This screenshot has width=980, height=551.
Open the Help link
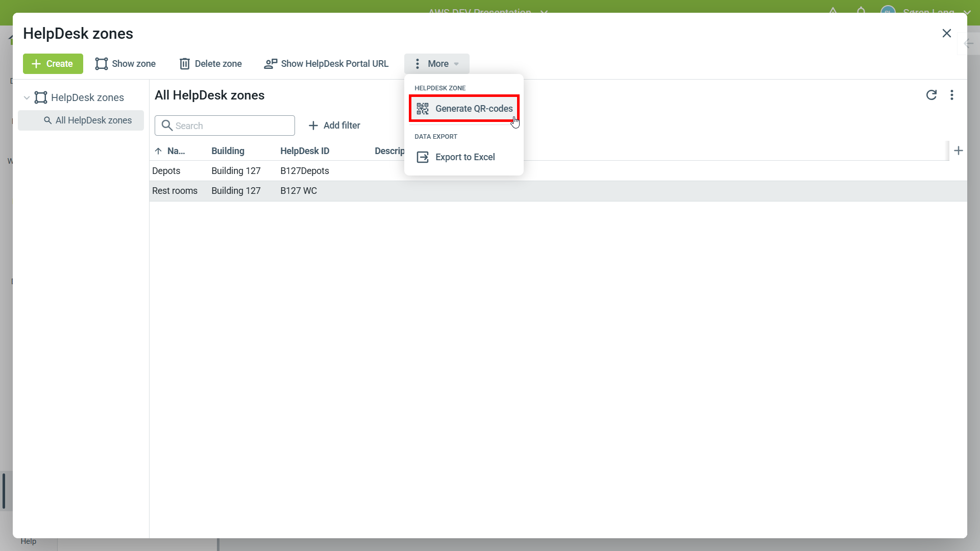[x=29, y=541]
